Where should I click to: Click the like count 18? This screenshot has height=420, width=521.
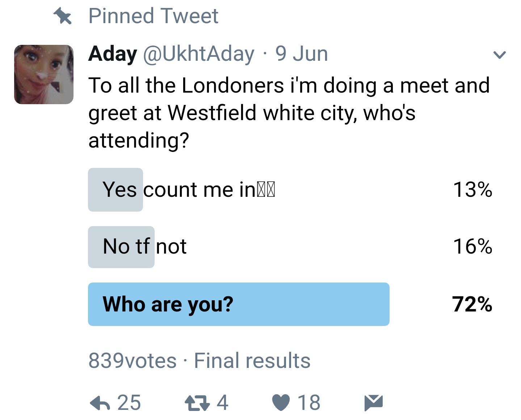(309, 403)
